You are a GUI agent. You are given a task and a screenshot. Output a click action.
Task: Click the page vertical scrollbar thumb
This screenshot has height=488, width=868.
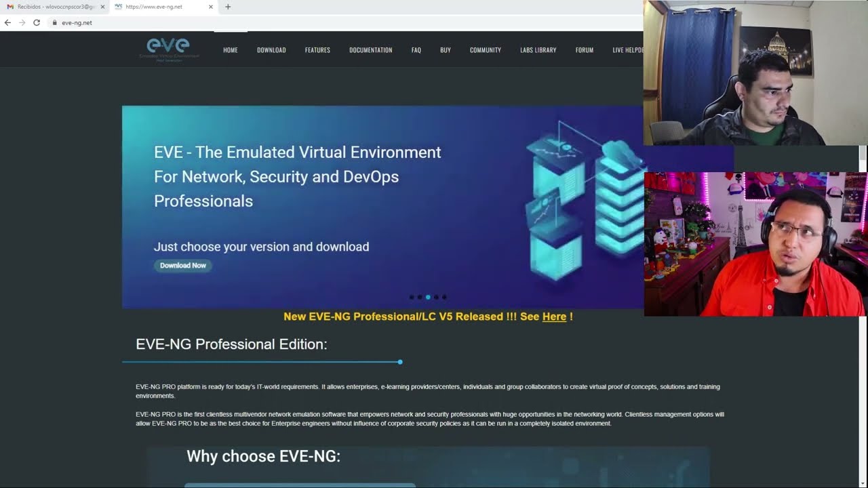(863, 155)
